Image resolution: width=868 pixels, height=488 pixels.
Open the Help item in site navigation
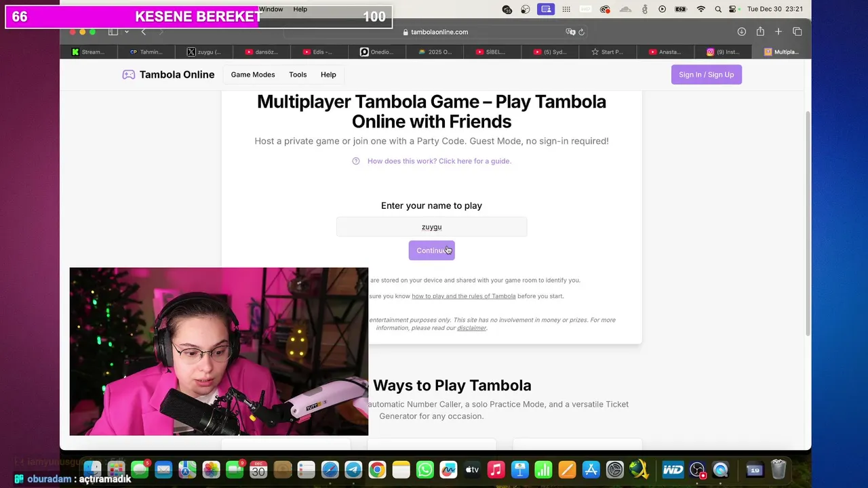coord(328,75)
